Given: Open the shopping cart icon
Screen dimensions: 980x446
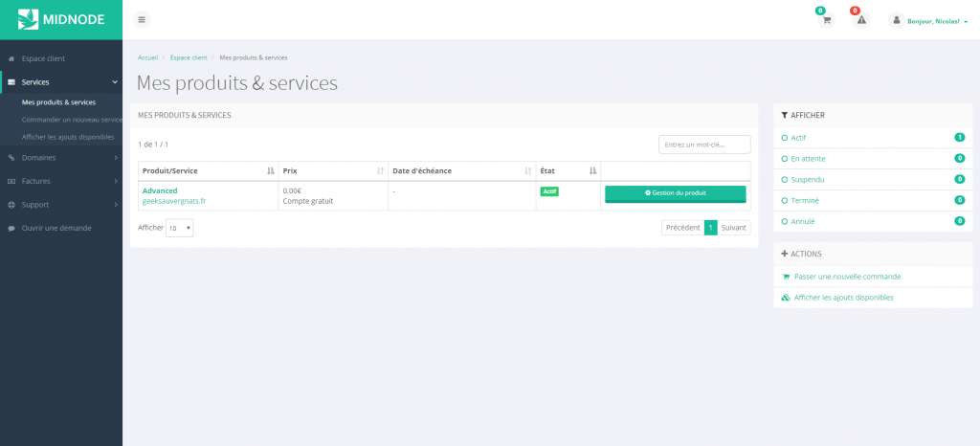Looking at the screenshot, I should pos(827,20).
